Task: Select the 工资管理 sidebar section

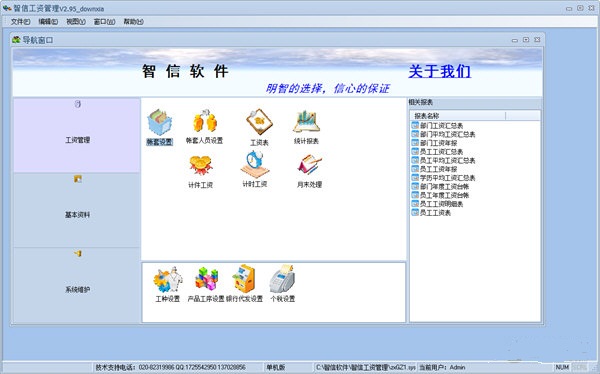Action: tap(77, 136)
